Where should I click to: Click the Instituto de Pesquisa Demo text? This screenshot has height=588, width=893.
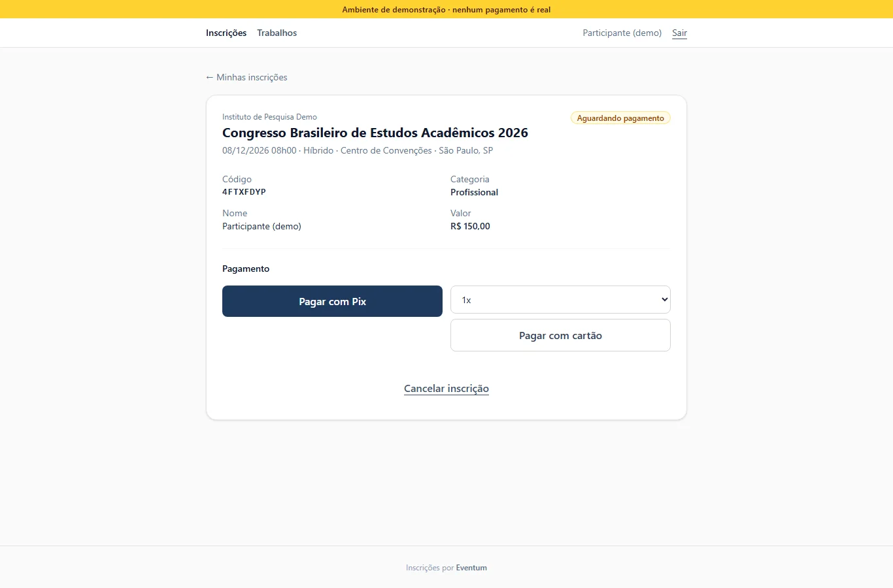click(x=269, y=117)
